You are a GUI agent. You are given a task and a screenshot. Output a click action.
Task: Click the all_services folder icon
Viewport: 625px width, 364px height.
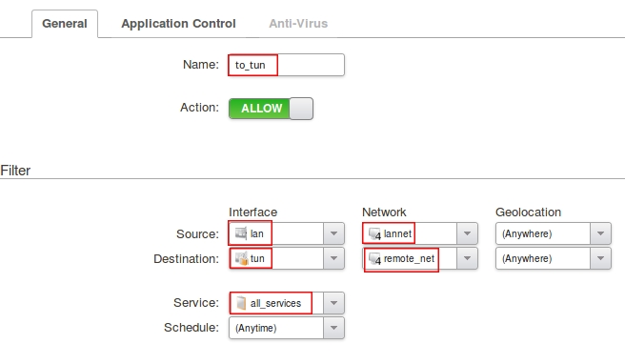pos(241,303)
